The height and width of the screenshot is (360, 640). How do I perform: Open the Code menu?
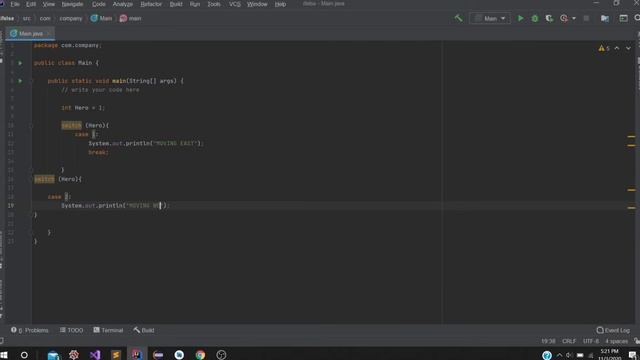98,4
